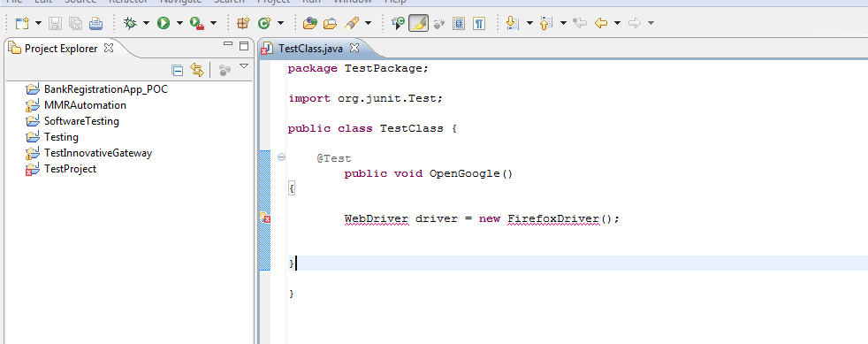The height and width of the screenshot is (344, 868).
Task: Click the @Test annotation in code
Action: (334, 158)
